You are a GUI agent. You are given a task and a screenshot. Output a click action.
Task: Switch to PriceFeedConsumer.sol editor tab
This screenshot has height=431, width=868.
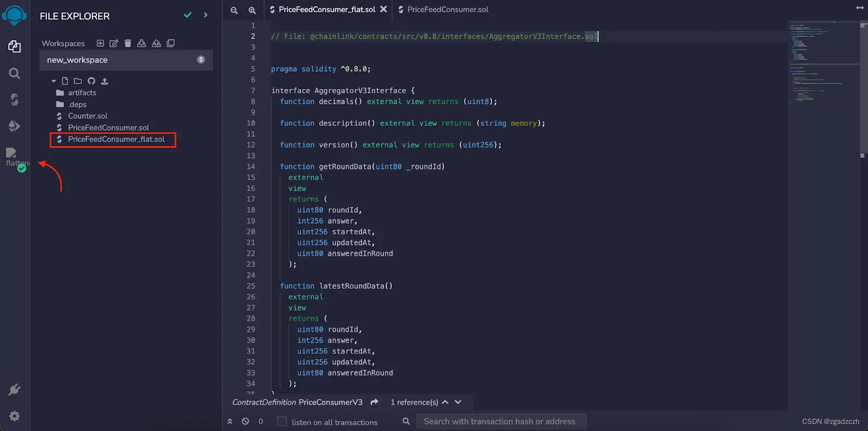443,10
